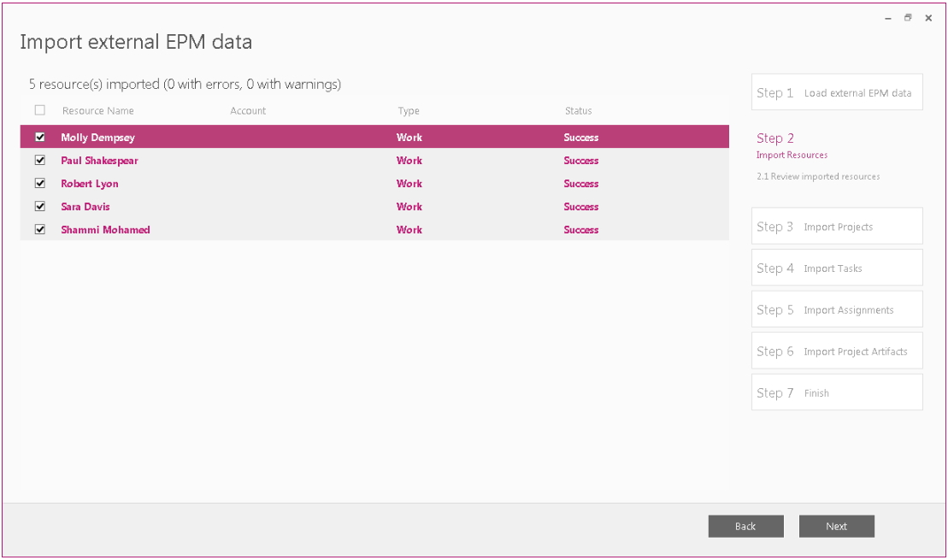Click Success status in Molly Dempsey row

pyautogui.click(x=581, y=138)
